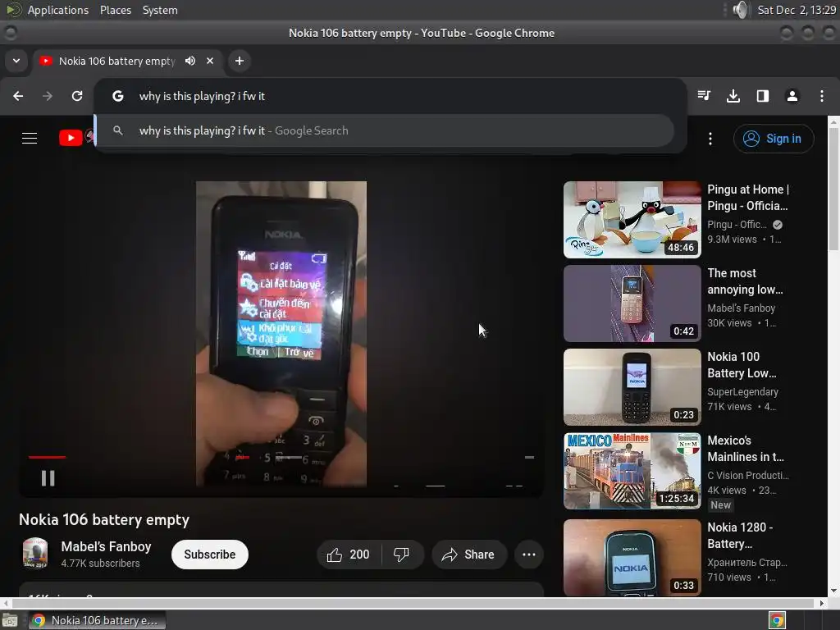
Task: Open the System menu
Action: [160, 10]
